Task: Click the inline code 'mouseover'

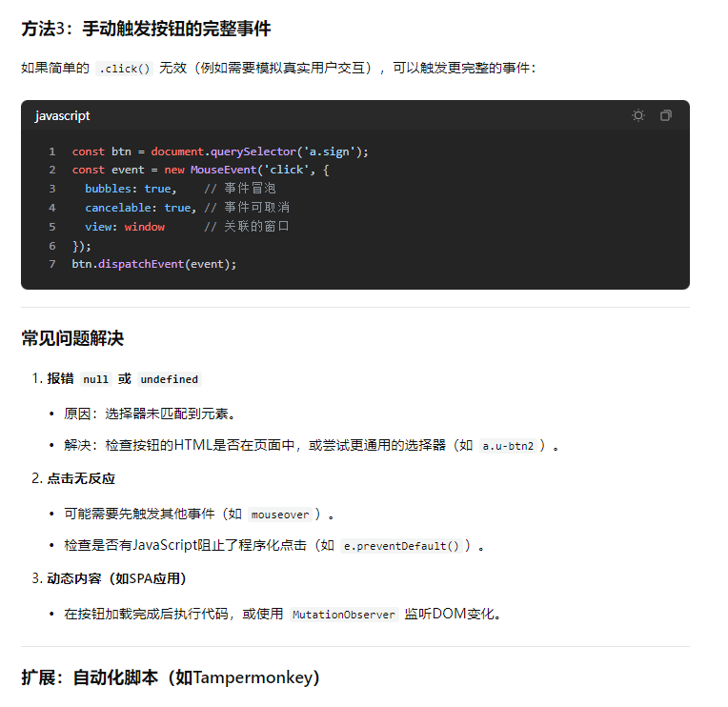Action: tap(280, 515)
